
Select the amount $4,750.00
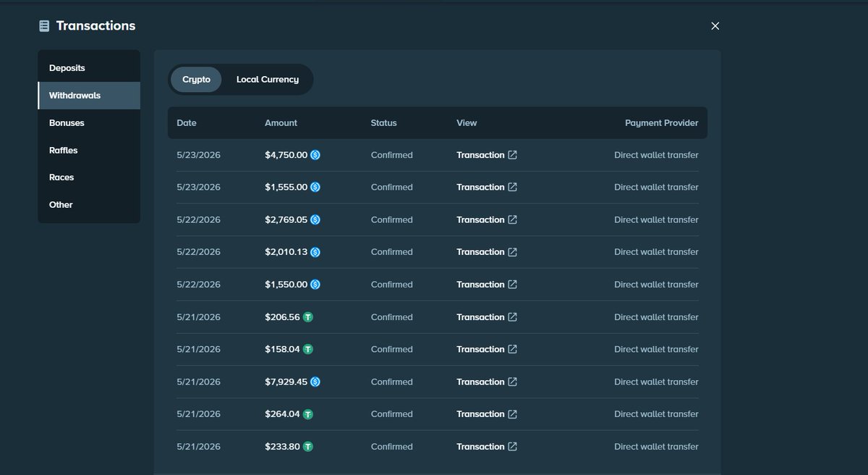286,155
